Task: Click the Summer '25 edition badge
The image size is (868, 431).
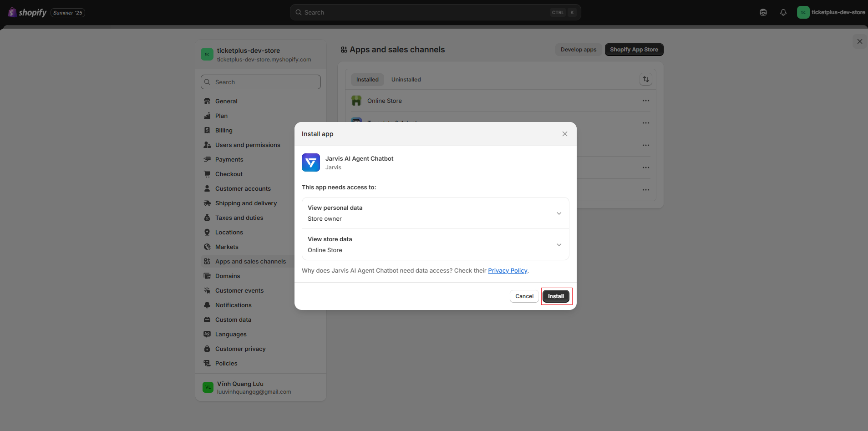Action: click(68, 13)
